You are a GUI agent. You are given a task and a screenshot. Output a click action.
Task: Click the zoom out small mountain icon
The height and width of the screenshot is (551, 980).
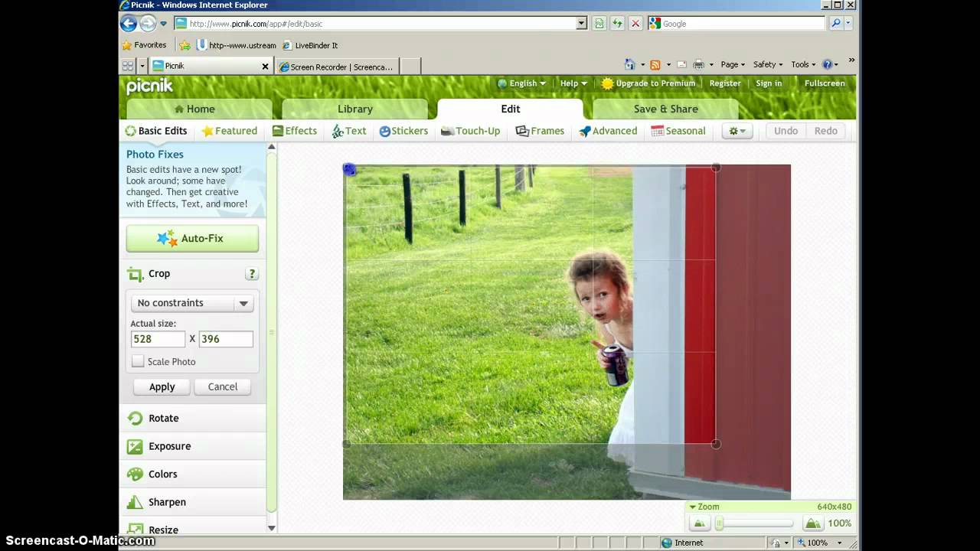click(698, 523)
